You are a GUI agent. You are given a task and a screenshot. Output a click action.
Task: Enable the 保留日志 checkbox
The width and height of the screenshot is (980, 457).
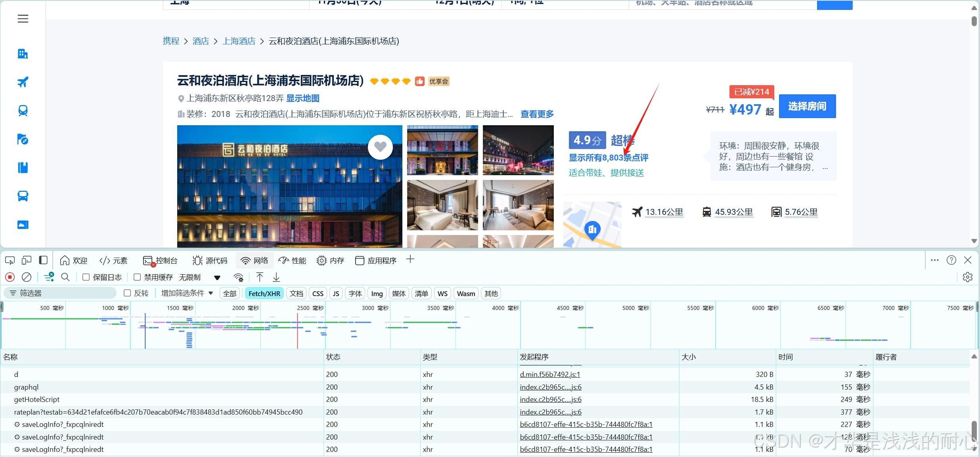86,277
